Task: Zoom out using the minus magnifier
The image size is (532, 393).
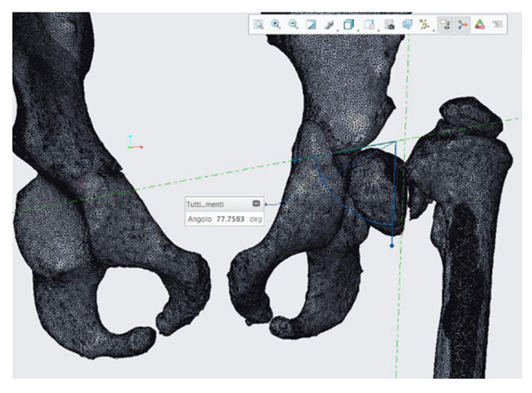Action: [293, 25]
